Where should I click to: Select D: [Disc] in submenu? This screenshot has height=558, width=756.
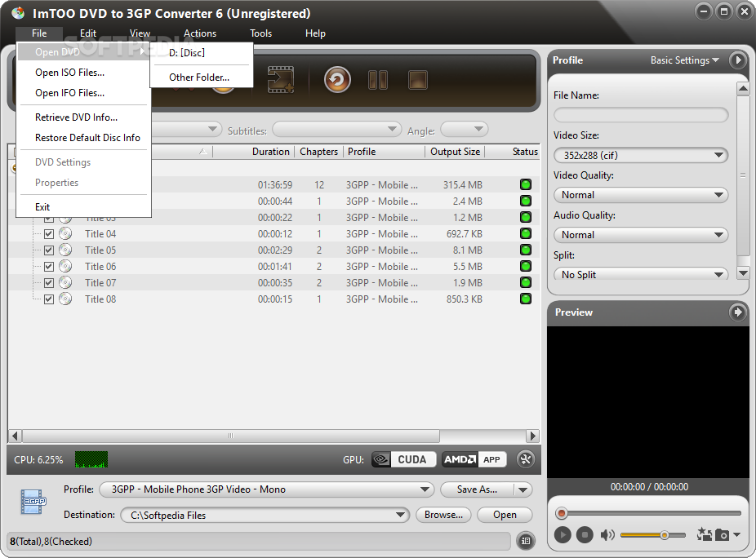(202, 53)
